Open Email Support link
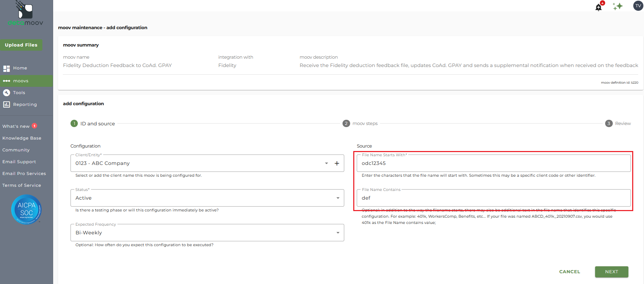Screen dimensions: 644x284 coord(19,162)
